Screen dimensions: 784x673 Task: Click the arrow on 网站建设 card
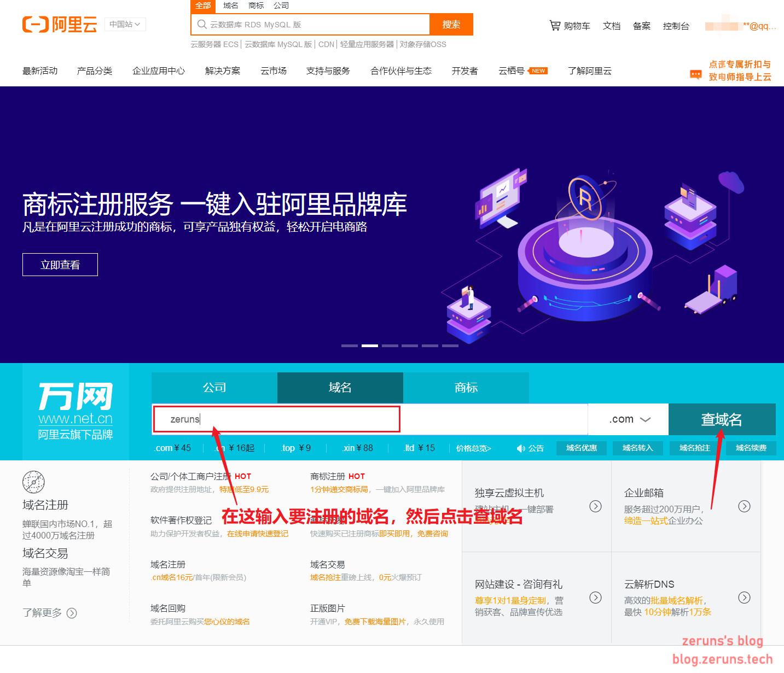point(595,598)
